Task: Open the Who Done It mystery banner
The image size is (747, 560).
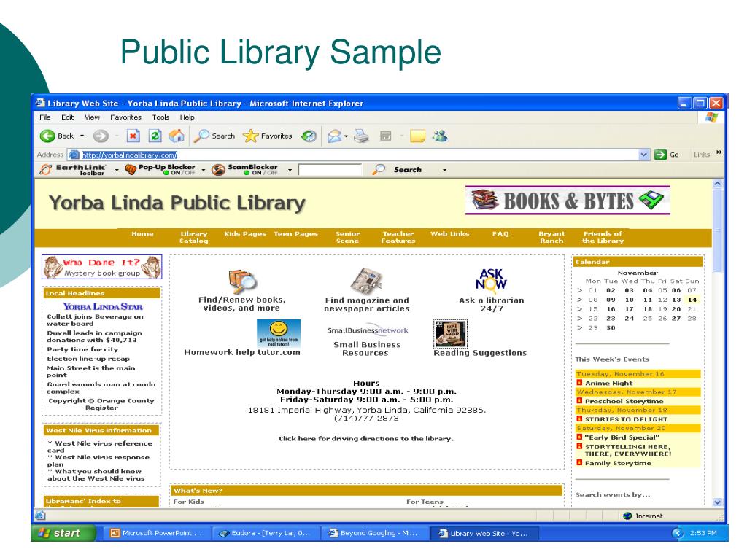Action: click(102, 267)
